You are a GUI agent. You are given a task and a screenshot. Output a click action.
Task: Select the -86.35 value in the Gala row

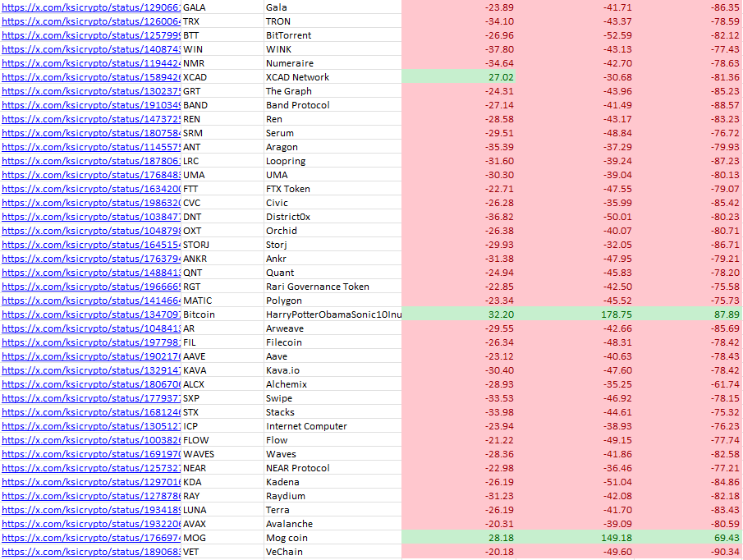[x=688, y=7]
